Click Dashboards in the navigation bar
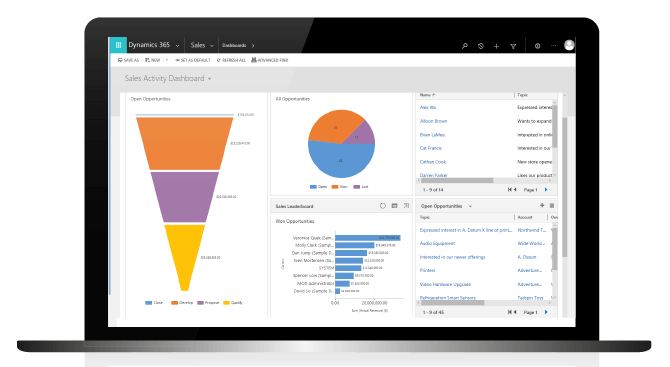The height and width of the screenshot is (367, 670). [x=234, y=45]
